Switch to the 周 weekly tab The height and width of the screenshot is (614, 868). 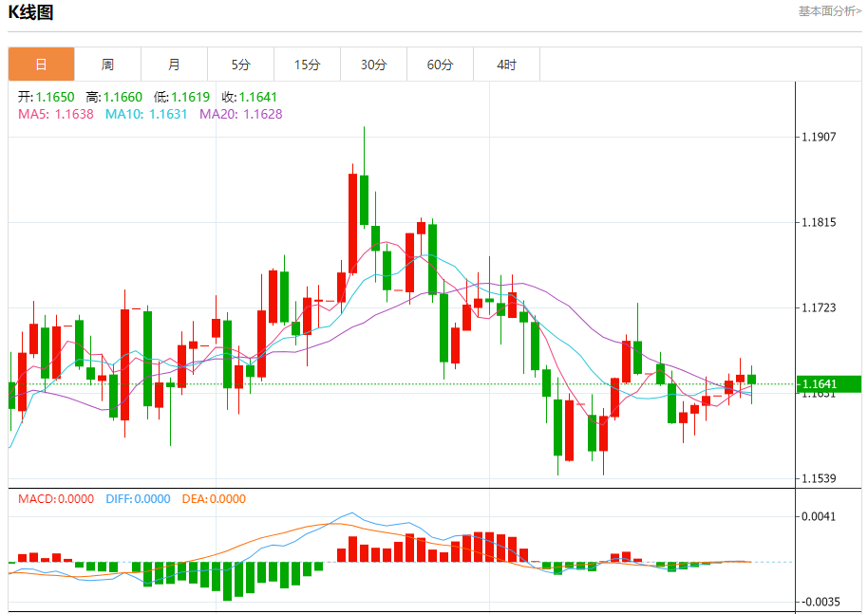coord(107,65)
